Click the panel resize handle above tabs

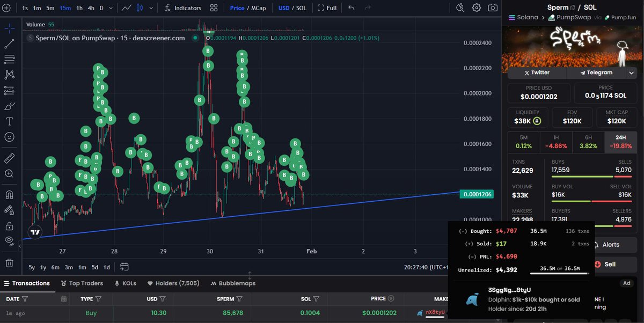click(x=250, y=275)
